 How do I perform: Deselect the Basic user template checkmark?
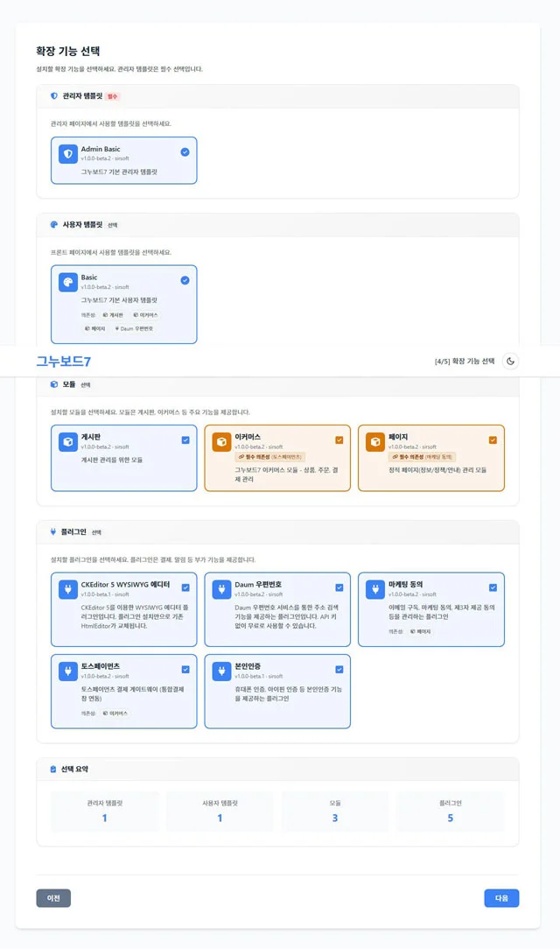(x=185, y=280)
